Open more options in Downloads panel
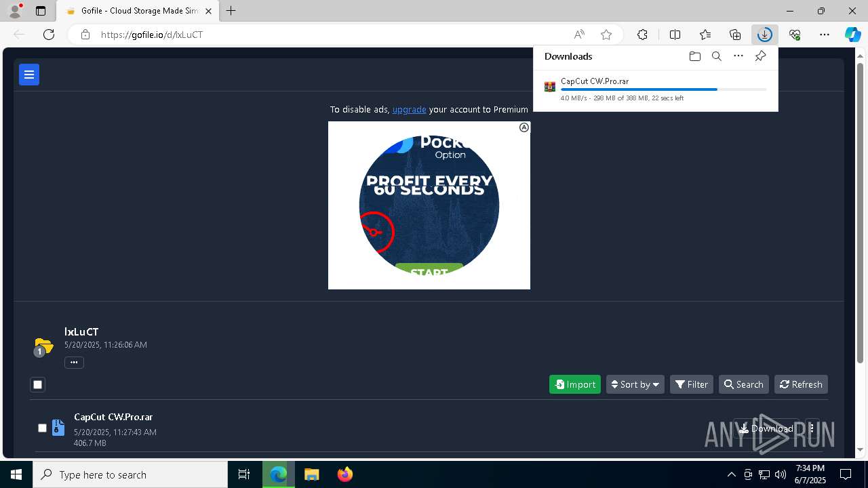This screenshot has height=488, width=868. point(738,56)
